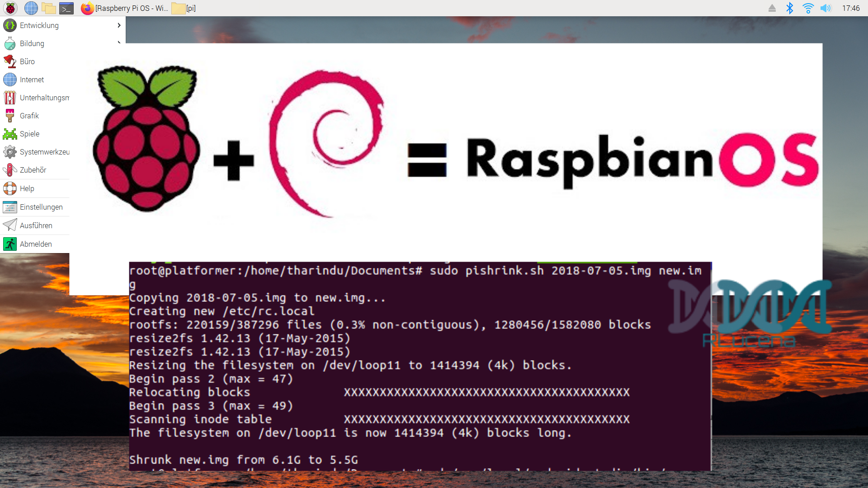Open the Raspberry Pi main menu button
868x488 pixels.
click(10, 8)
